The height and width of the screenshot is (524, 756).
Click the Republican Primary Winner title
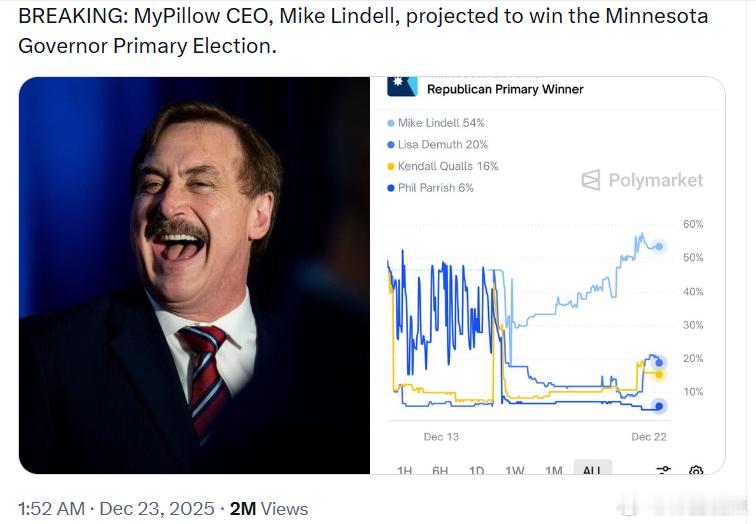point(505,89)
